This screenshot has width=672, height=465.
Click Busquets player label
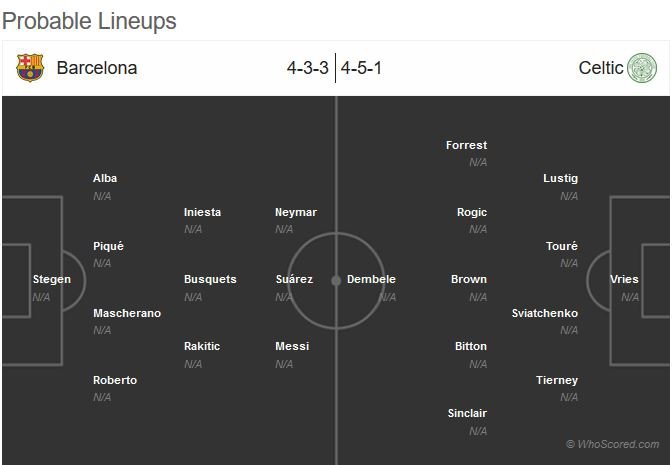tap(210, 279)
